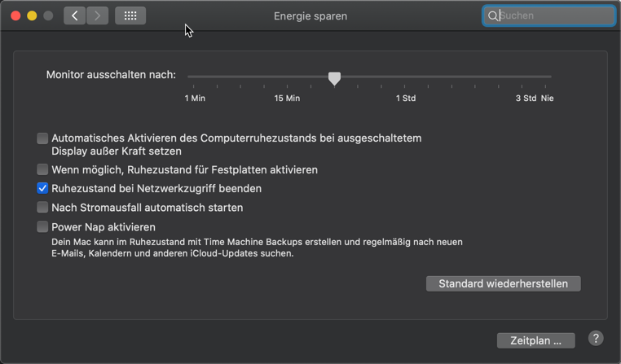Toggle Ruhezustand für Festplatten aktivieren checkbox
The width and height of the screenshot is (621, 364).
42,169
